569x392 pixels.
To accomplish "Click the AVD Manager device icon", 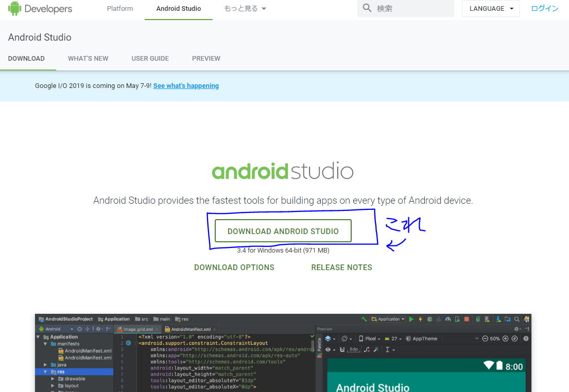I will (487, 319).
